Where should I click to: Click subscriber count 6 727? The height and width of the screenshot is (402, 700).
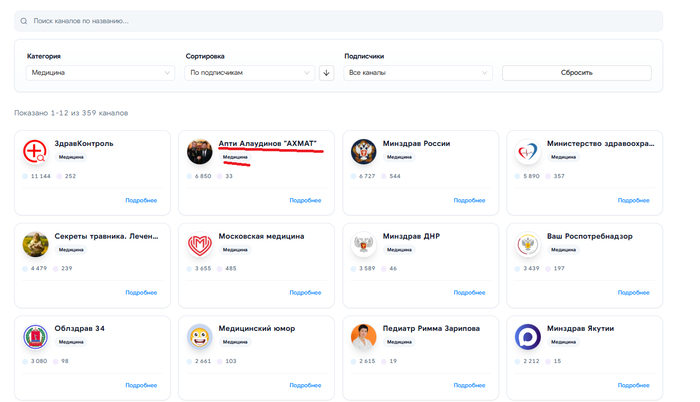(x=367, y=176)
